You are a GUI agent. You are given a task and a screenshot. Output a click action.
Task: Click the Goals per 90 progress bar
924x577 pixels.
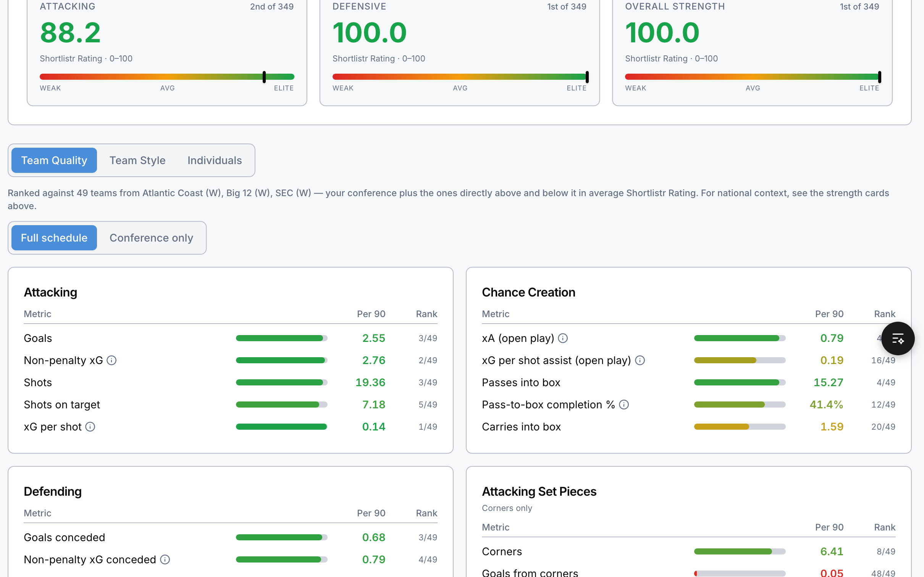coord(282,338)
